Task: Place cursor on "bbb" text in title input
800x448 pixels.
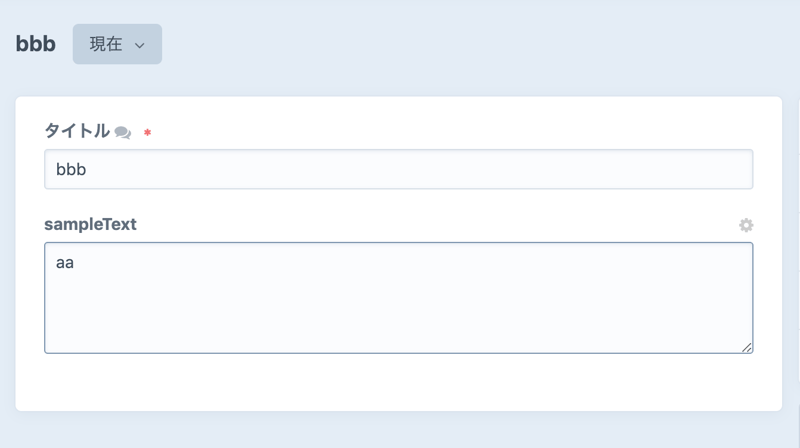Action: 71,169
